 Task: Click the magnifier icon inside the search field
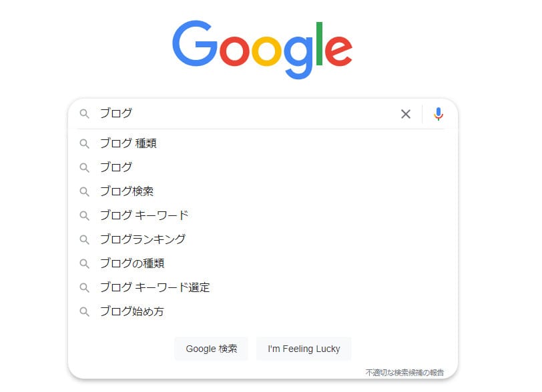tap(84, 113)
